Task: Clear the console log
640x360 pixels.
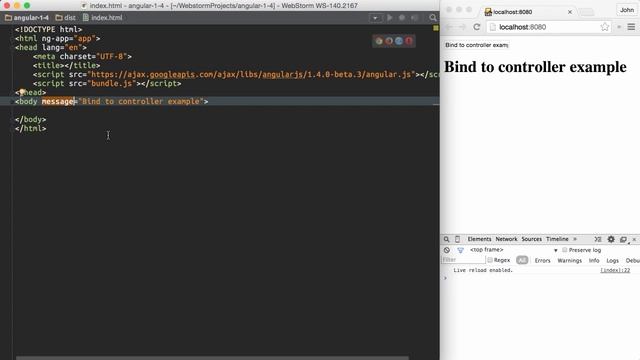Action: 447,250
